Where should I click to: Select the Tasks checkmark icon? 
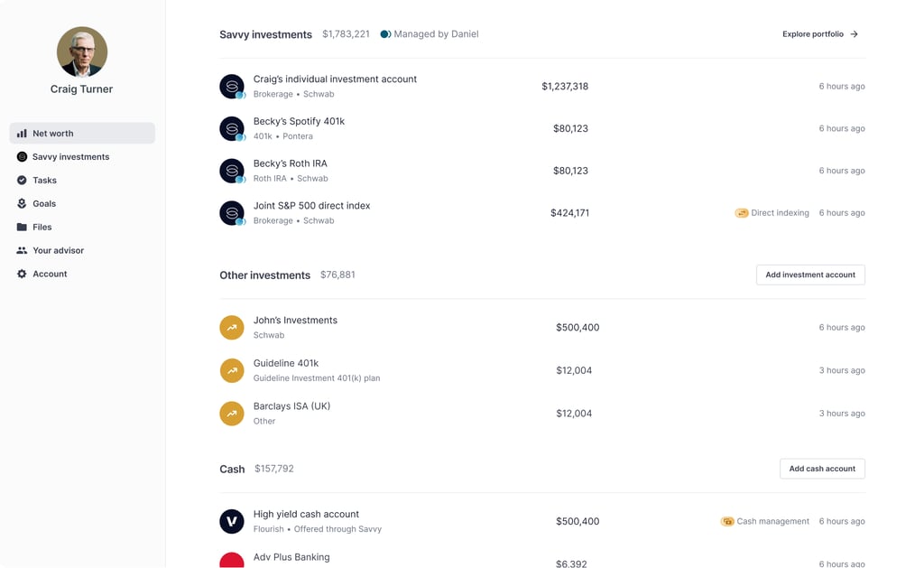[x=22, y=180]
